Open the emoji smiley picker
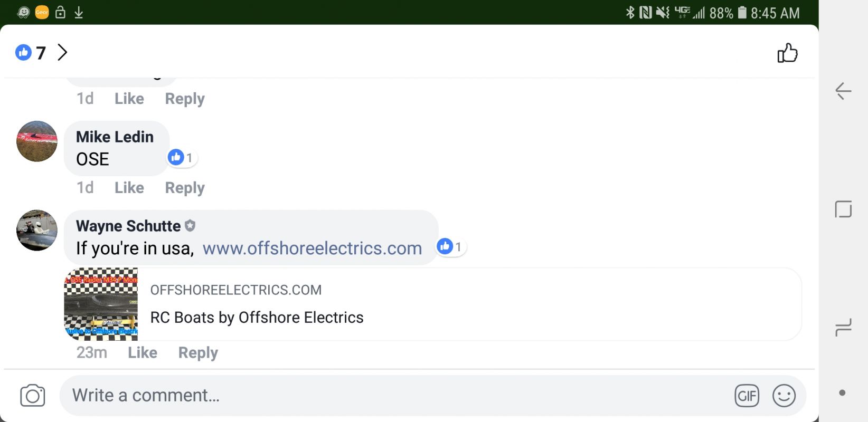 click(x=784, y=396)
